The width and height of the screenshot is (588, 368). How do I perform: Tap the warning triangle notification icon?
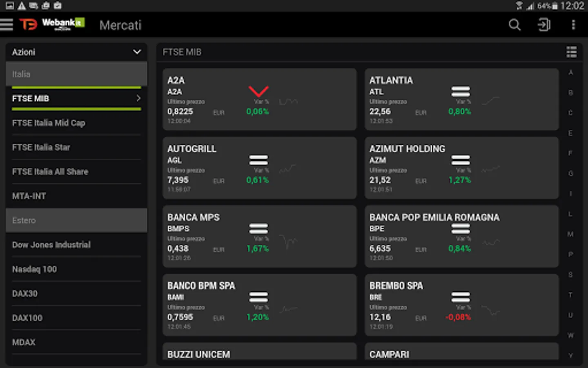coord(22,6)
